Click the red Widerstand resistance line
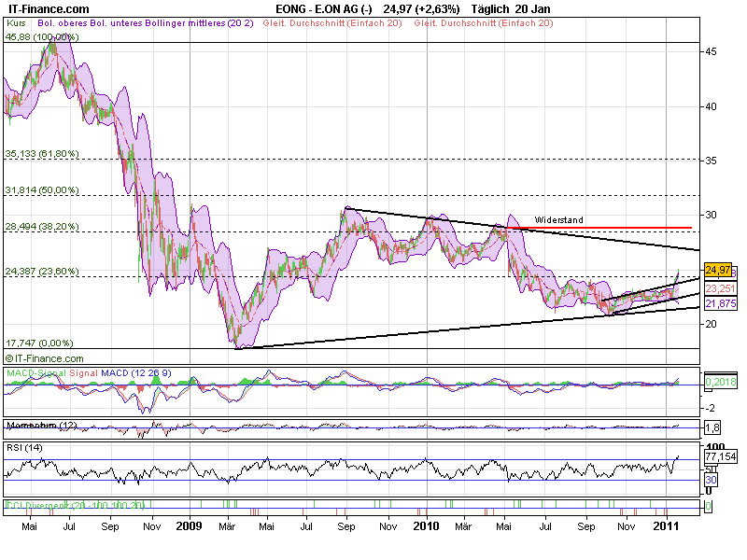Screen dimensions: 747x560 (x=598, y=228)
